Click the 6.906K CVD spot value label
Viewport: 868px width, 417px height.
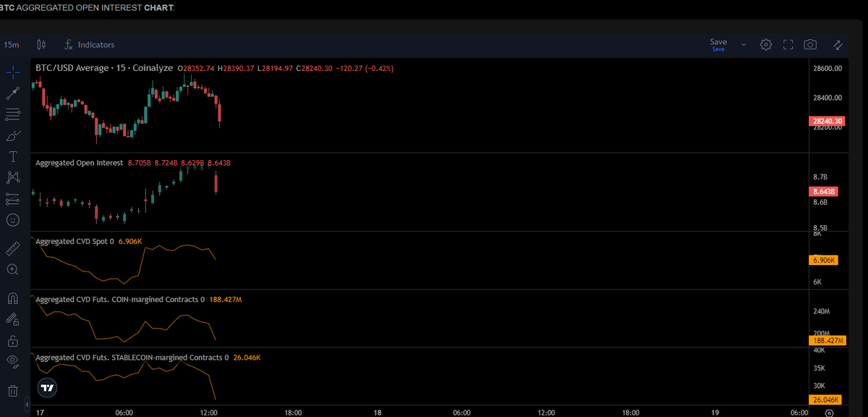click(x=825, y=260)
